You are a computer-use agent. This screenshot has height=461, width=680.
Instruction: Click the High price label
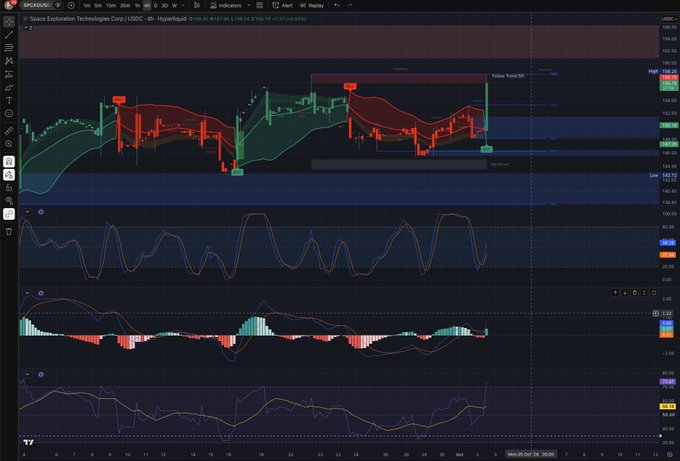pos(653,71)
